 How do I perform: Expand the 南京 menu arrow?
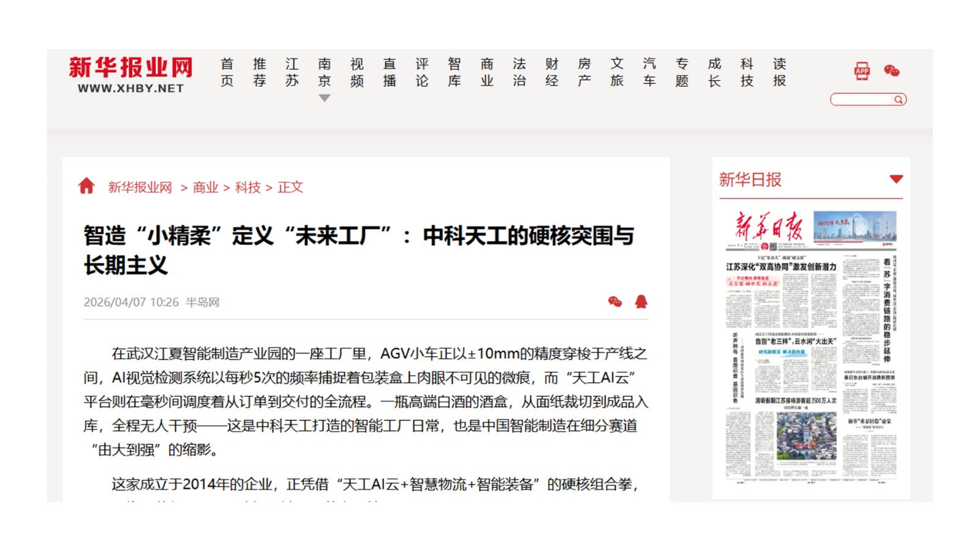click(325, 98)
